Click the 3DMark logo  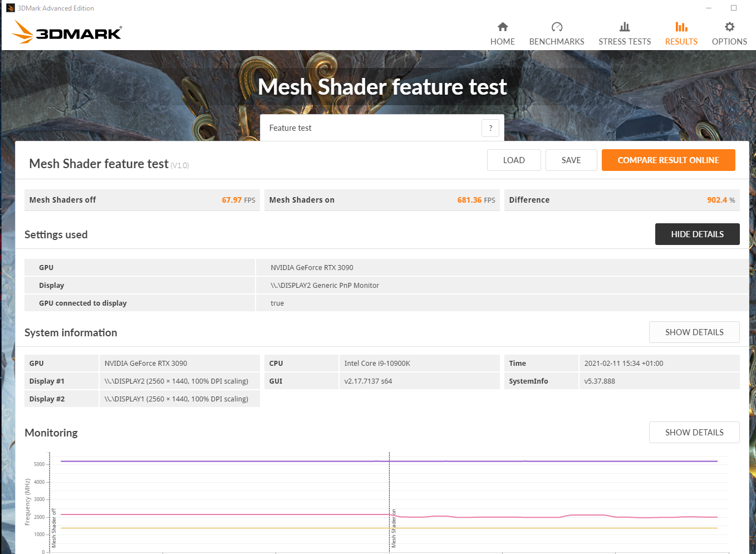pos(67,32)
